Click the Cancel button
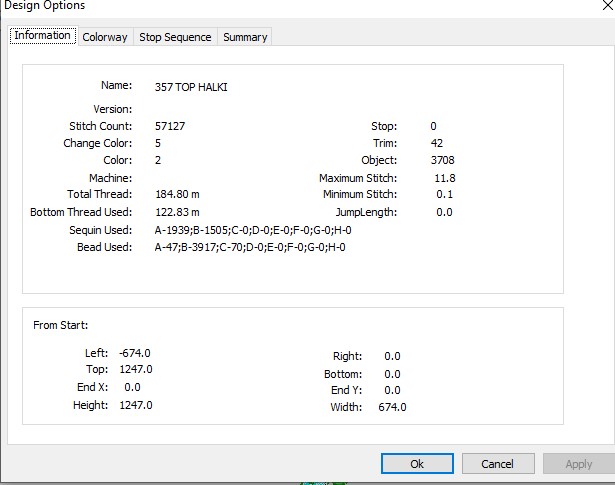 click(x=498, y=464)
